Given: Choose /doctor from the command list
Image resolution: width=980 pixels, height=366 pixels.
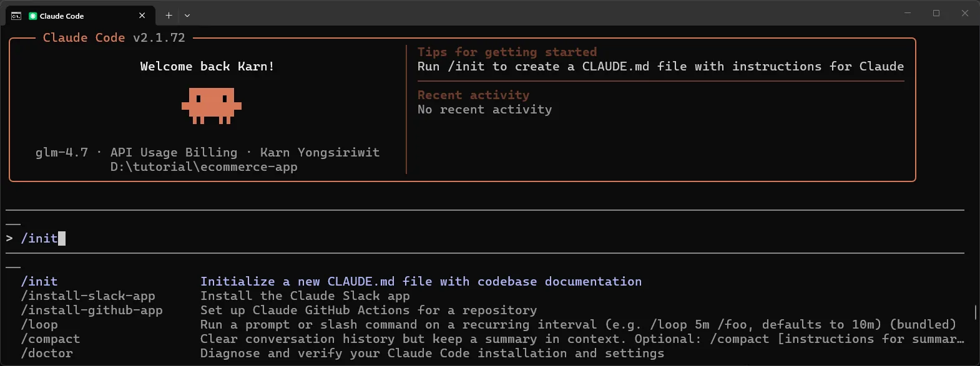Looking at the screenshot, I should [x=46, y=353].
